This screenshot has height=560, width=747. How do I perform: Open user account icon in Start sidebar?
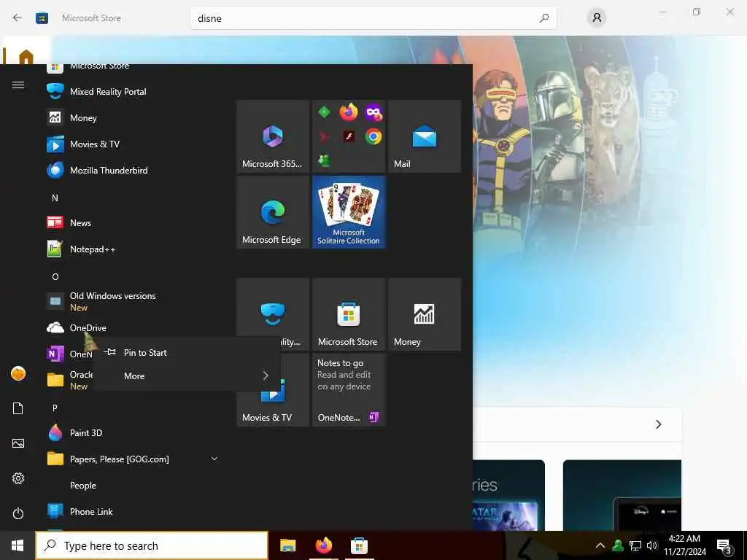[18, 373]
